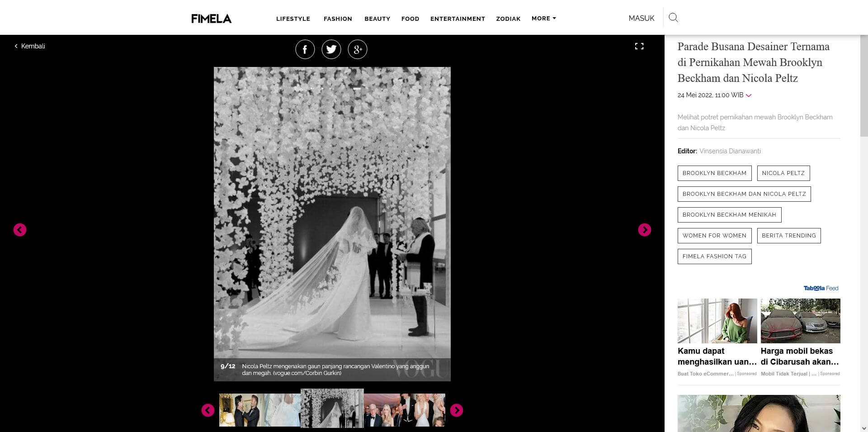Open the Women For Women tag
The width and height of the screenshot is (868, 432).
(x=714, y=236)
